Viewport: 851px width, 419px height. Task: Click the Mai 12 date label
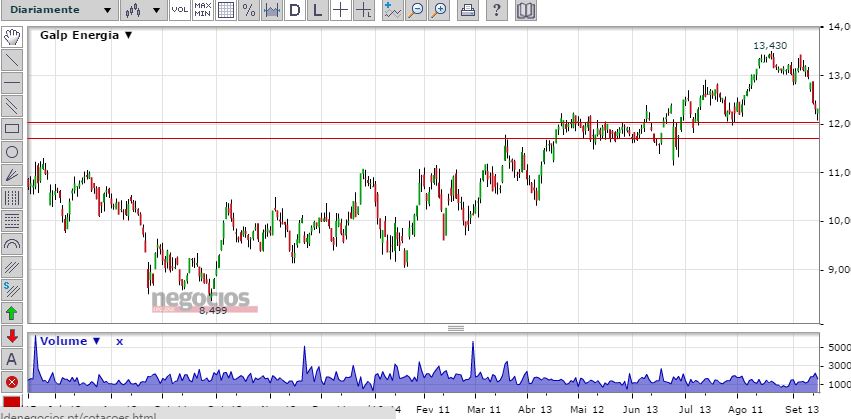585,409
